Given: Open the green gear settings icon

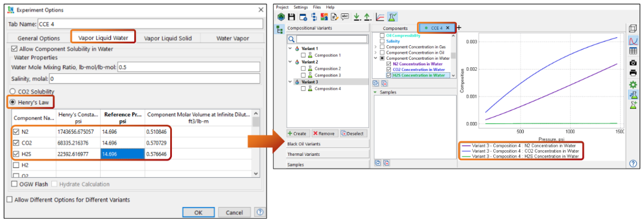Looking at the screenshot, I should click(x=633, y=84).
